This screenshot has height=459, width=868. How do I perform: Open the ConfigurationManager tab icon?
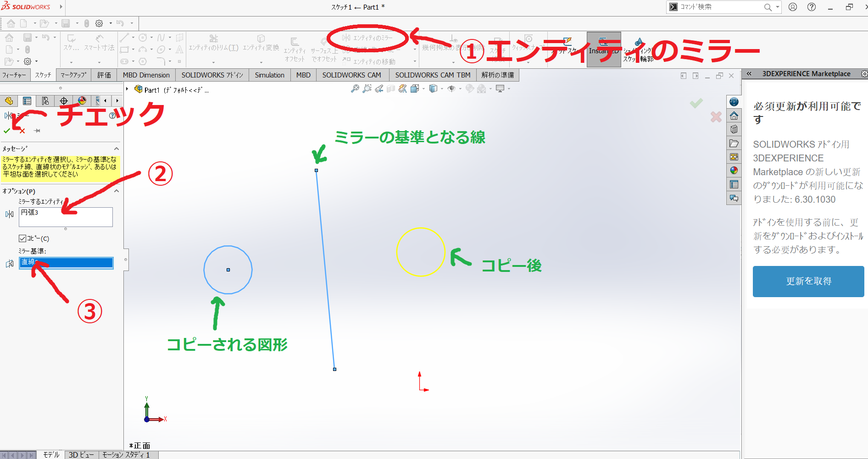(45, 101)
